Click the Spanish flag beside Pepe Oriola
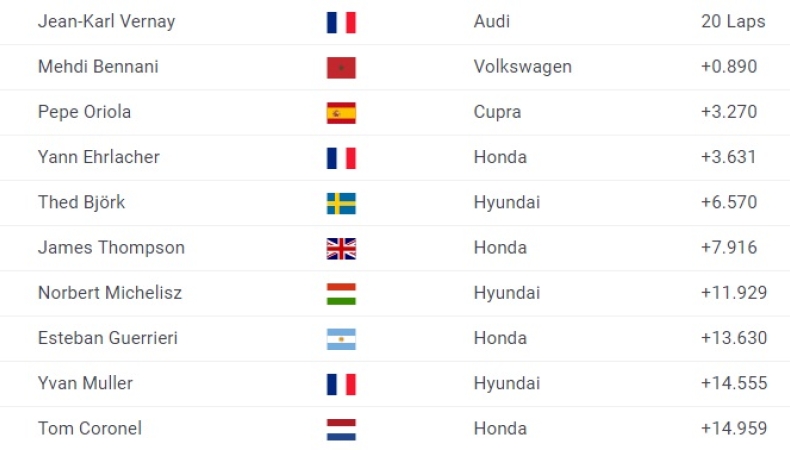Screen dimensions: 790x450 click(341, 113)
